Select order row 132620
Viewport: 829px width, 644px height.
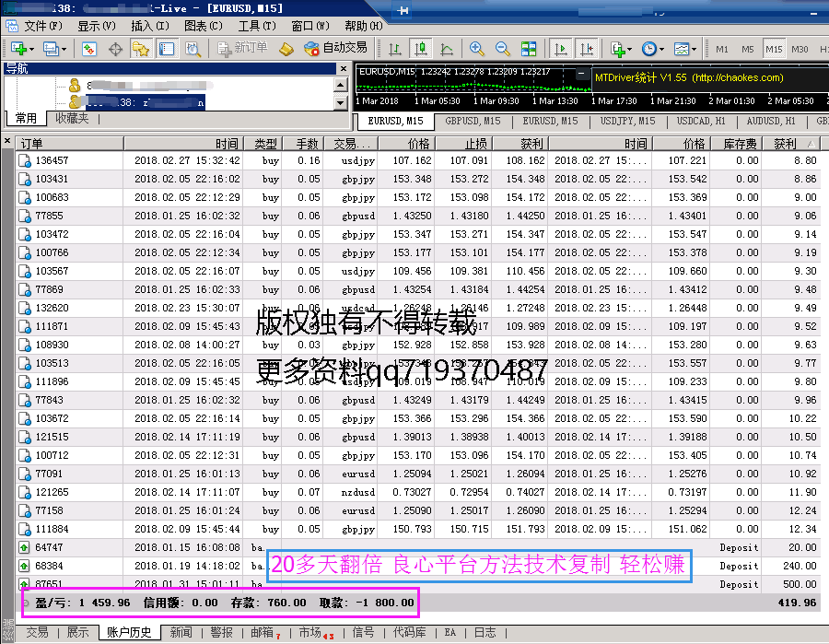(417, 309)
